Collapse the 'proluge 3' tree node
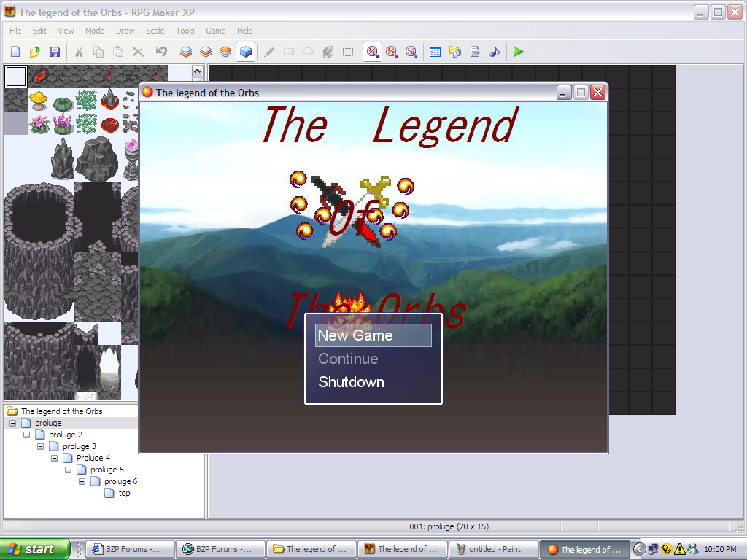 [41, 446]
